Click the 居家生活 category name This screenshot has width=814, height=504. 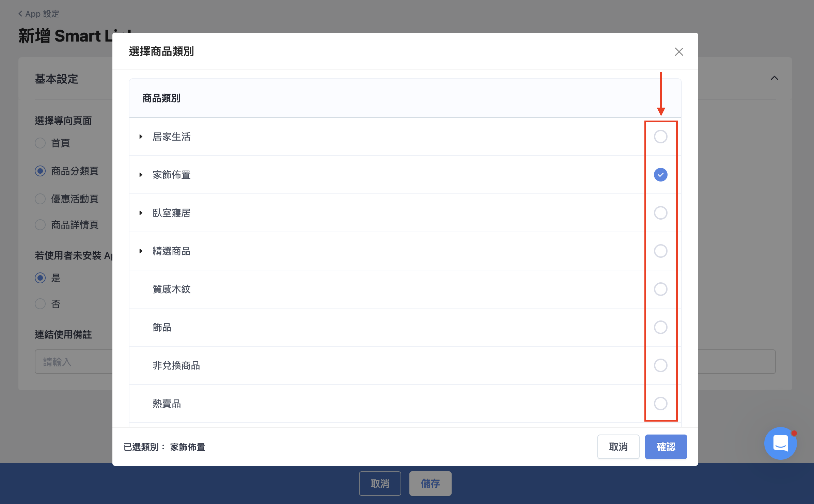[x=171, y=137]
